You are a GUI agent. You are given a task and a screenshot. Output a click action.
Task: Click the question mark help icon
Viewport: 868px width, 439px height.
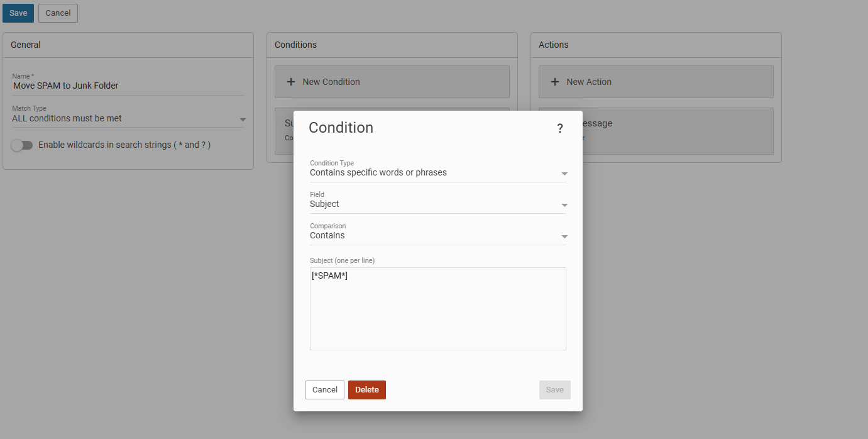pos(560,129)
